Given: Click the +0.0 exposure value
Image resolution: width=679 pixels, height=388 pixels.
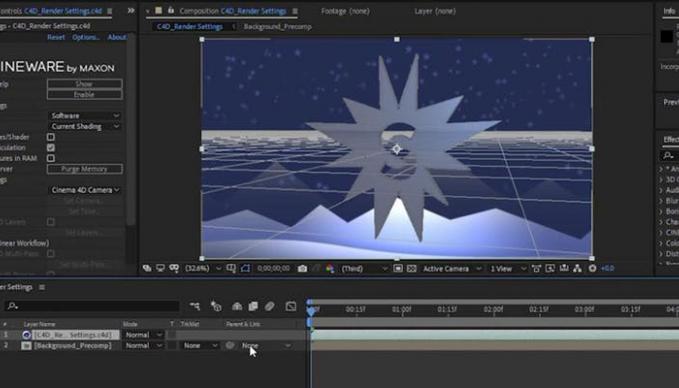Looking at the screenshot, I should [x=608, y=268].
